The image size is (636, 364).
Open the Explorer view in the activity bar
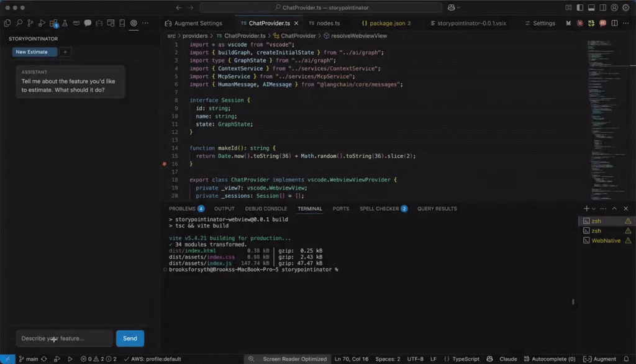pyautogui.click(x=7, y=23)
